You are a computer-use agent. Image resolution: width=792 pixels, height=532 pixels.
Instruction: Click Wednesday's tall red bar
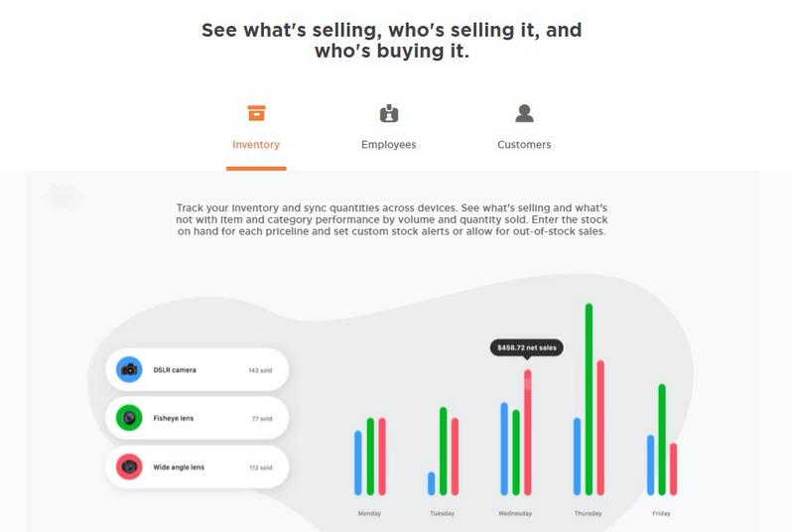(x=528, y=433)
